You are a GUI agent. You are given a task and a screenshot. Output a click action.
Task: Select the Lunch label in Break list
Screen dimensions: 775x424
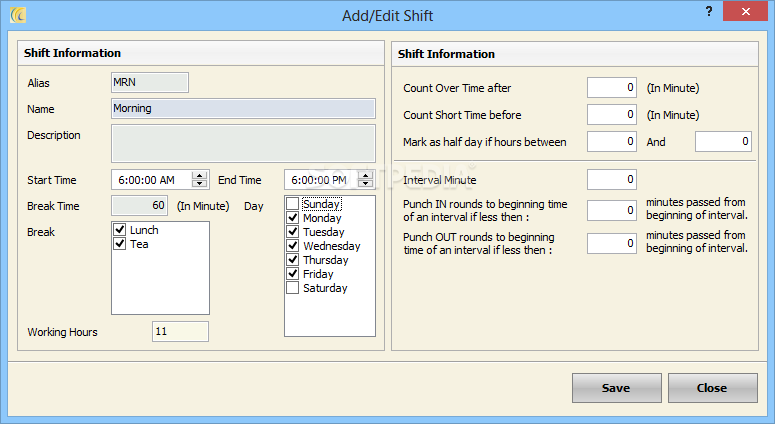[144, 230]
